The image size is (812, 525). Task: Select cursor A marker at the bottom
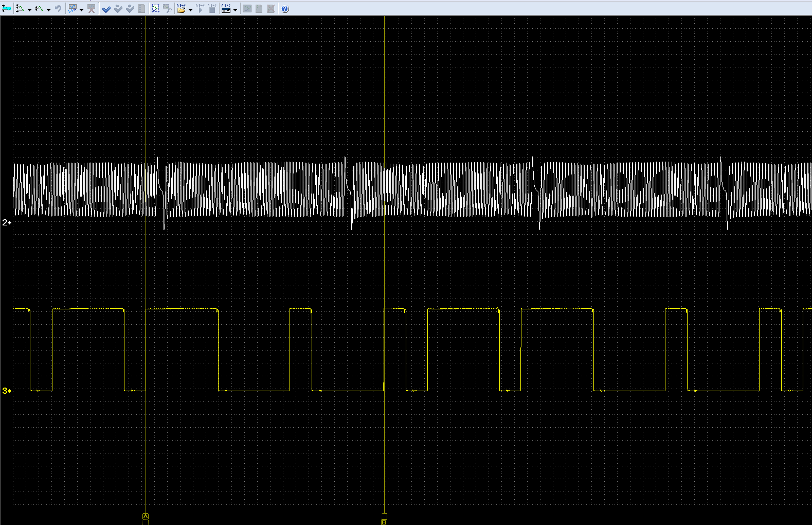tap(146, 516)
